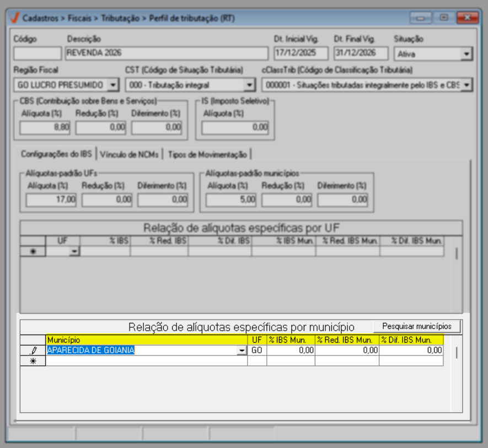
Task: Click the Pesquisar municípios button
Action: point(417,326)
